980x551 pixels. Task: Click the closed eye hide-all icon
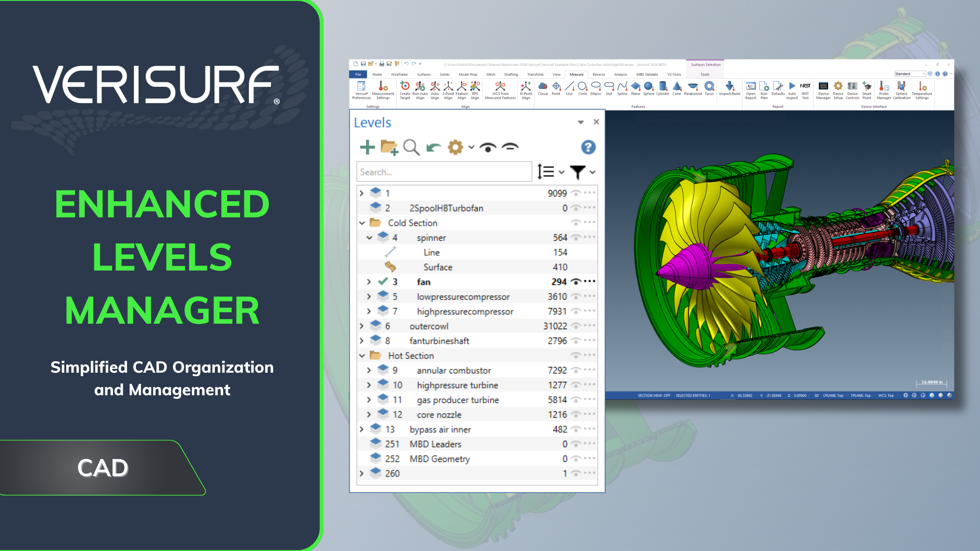tap(510, 147)
